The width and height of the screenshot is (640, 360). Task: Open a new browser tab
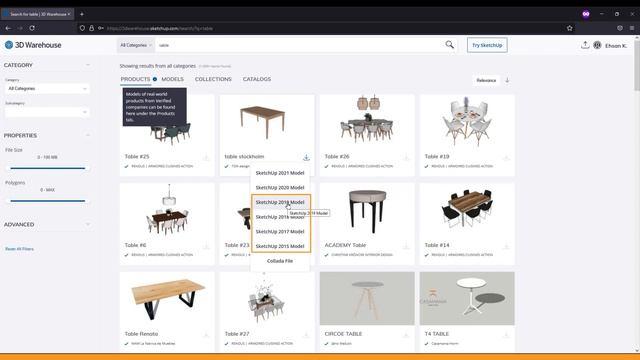(x=82, y=14)
